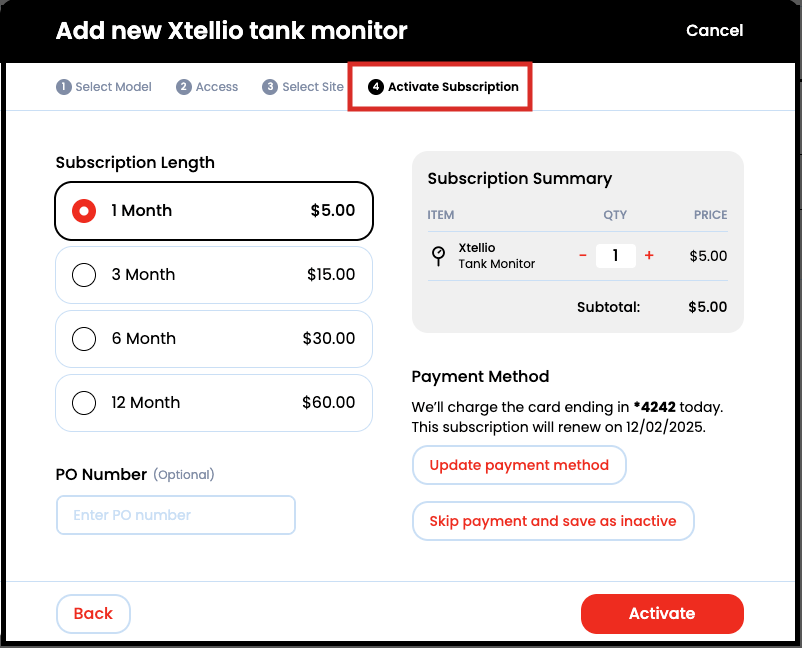Switch to the Select Site step
This screenshot has width=802, height=648.
click(x=312, y=87)
